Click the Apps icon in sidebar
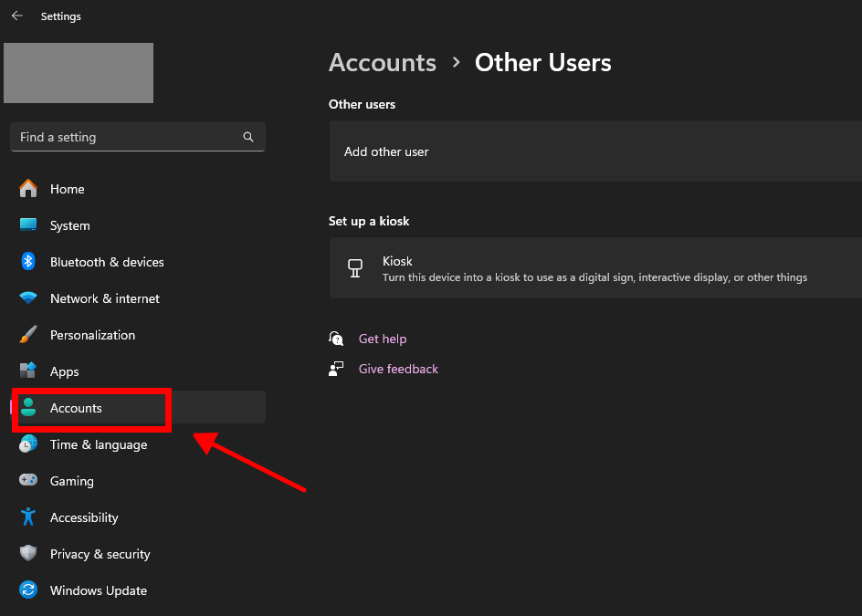Screen dimensions: 862x616 [x=28, y=371]
